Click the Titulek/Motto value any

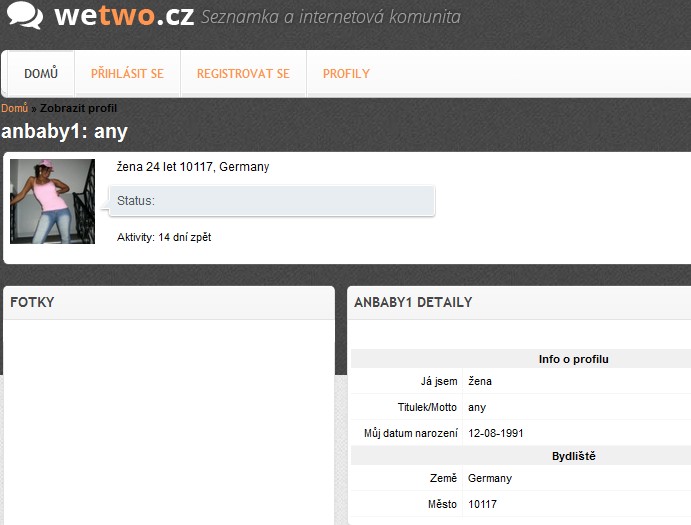477,407
